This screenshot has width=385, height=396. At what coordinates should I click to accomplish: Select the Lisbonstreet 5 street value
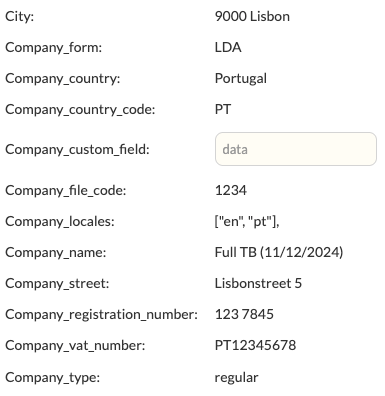258,283
